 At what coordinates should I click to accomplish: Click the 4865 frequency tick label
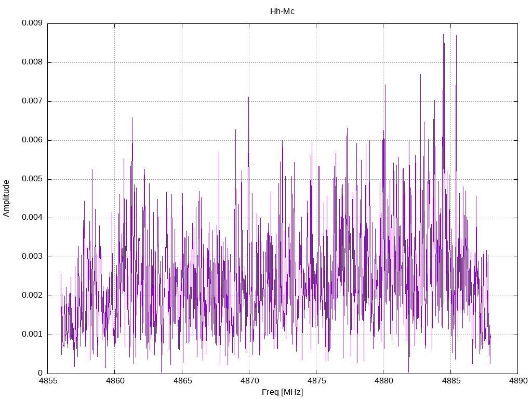tap(182, 381)
